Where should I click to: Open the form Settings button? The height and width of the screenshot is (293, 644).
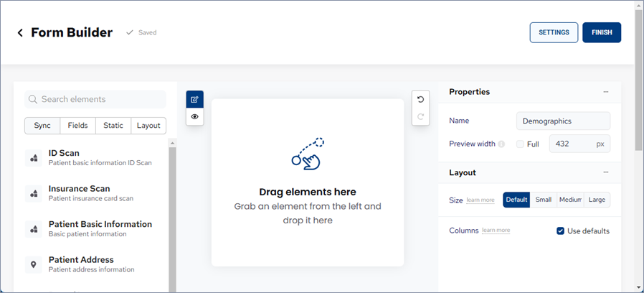[554, 32]
